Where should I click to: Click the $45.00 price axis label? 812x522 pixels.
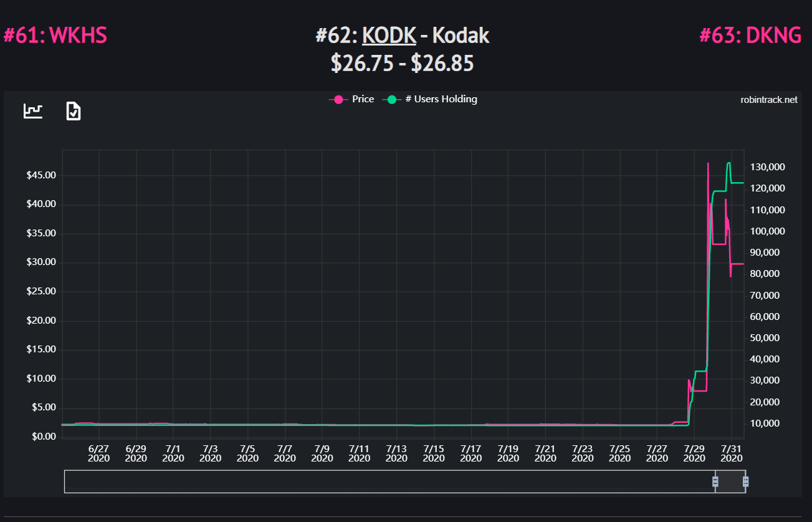pos(41,175)
